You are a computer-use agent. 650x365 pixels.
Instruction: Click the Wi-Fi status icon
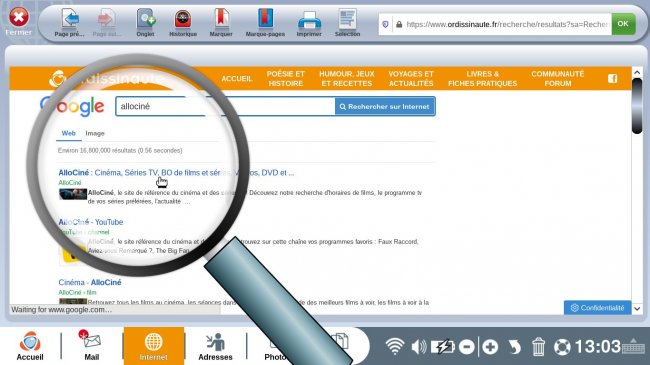[395, 346]
